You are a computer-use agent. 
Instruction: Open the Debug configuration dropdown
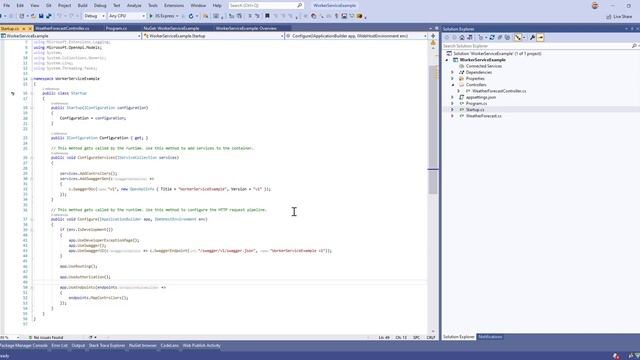point(94,16)
